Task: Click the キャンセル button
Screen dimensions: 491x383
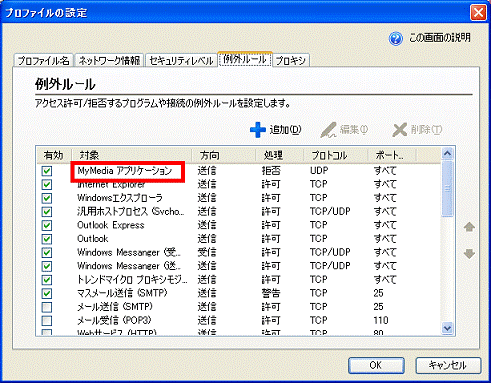Action: click(x=448, y=365)
